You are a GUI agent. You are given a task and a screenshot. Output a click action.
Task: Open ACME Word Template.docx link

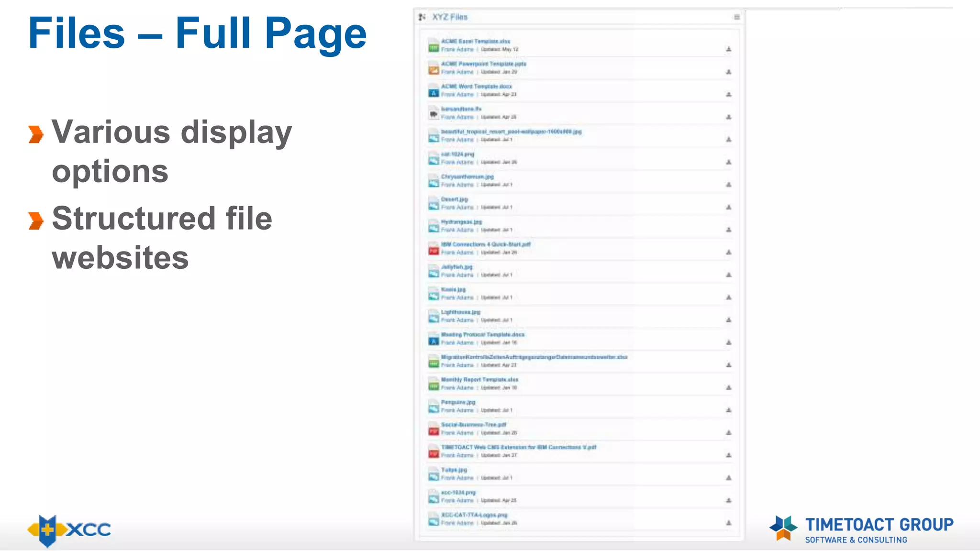click(x=477, y=87)
